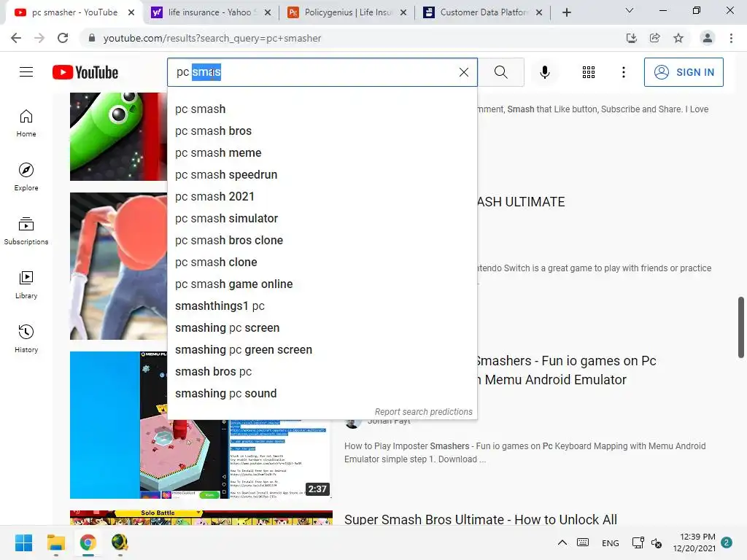The image size is (747, 560).
Task: Open Explore in the sidebar
Action: [x=26, y=177]
